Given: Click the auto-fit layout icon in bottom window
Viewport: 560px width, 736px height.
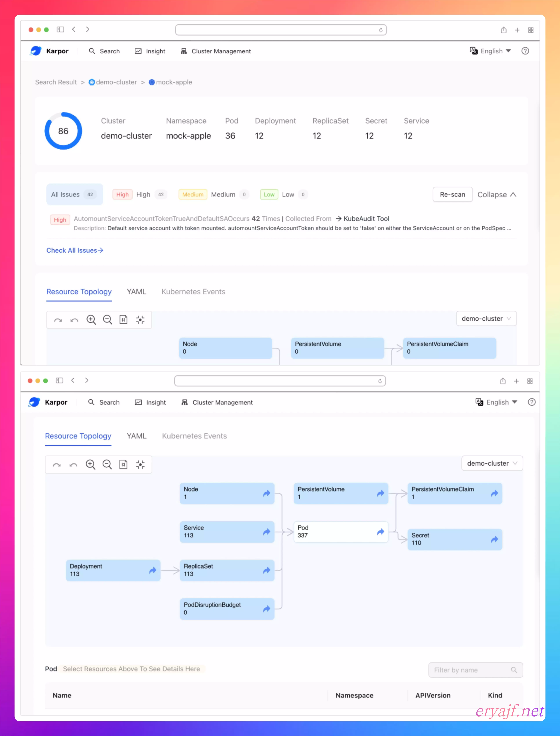Looking at the screenshot, I should click(x=140, y=465).
